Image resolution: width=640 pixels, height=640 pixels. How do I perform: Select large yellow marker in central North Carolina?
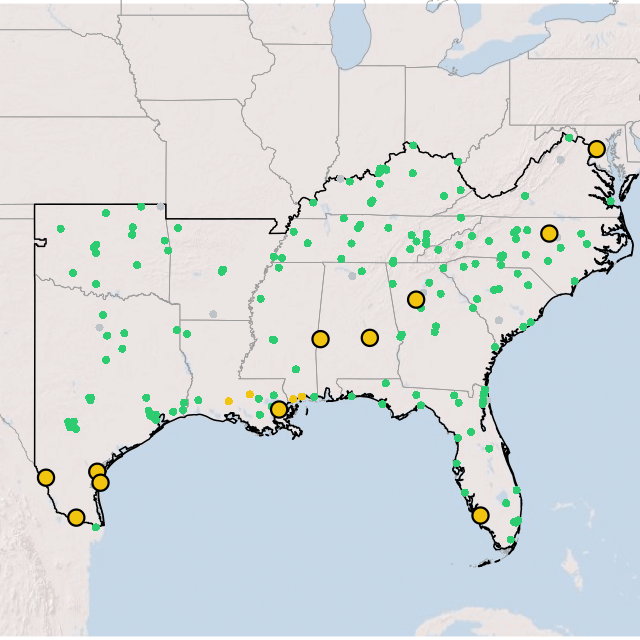[x=549, y=233]
